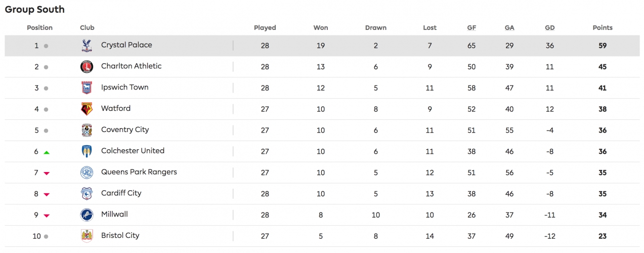This screenshot has width=644, height=253.
Task: Click the red down arrow beside position 9
Action: tap(47, 216)
